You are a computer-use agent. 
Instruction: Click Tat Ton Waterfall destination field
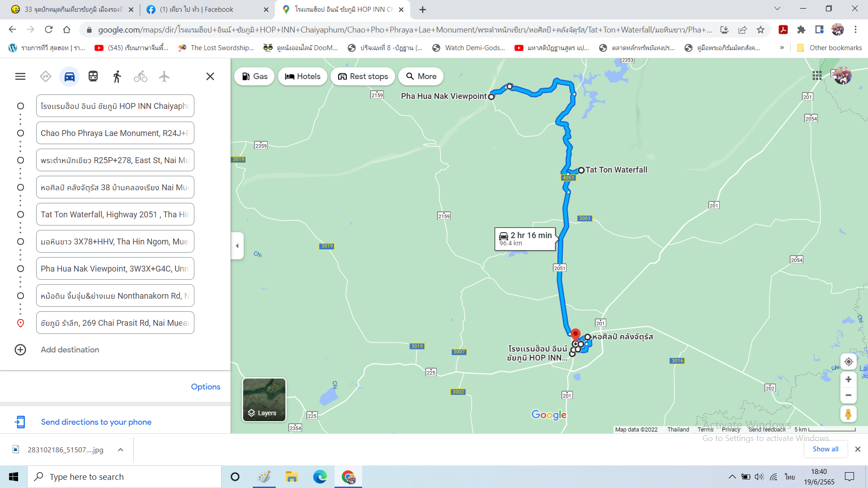coord(115,214)
